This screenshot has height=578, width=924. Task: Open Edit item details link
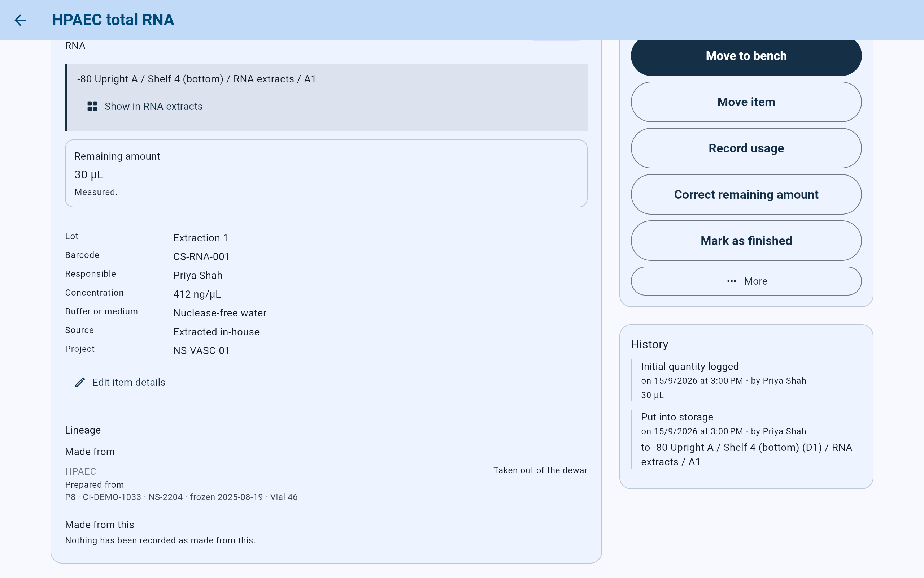coord(128,382)
